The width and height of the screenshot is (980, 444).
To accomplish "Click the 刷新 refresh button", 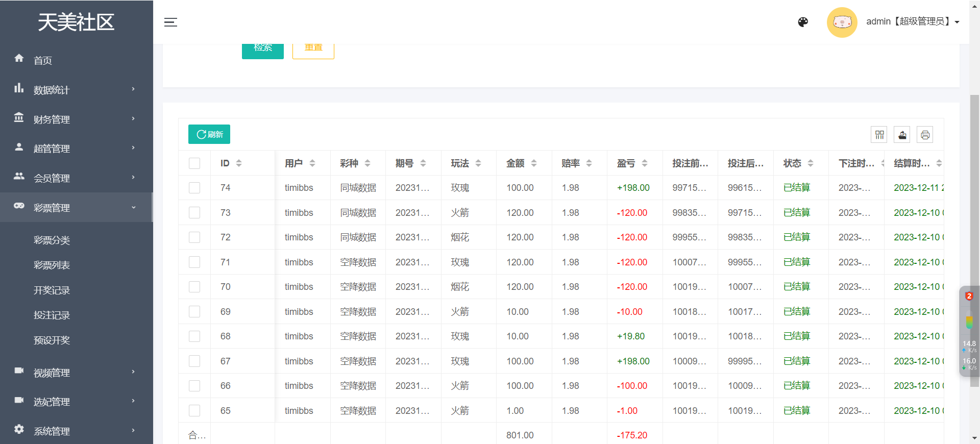I will click(209, 134).
